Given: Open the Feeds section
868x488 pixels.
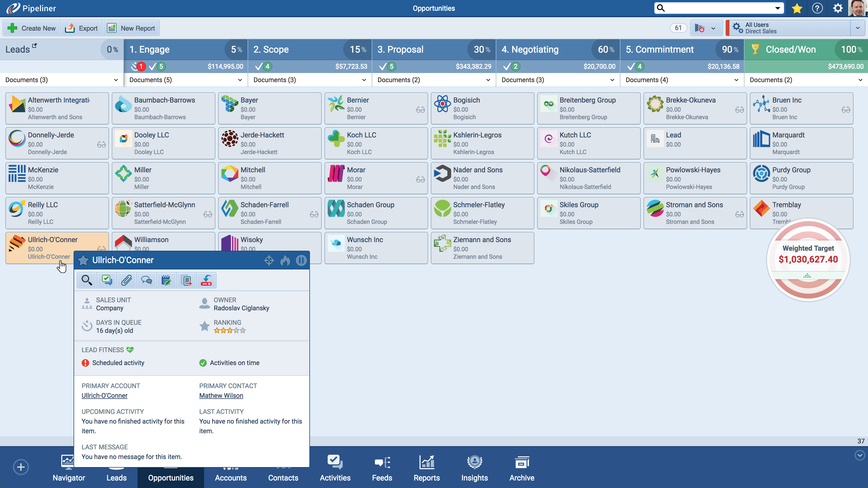Looking at the screenshot, I should coord(382,468).
